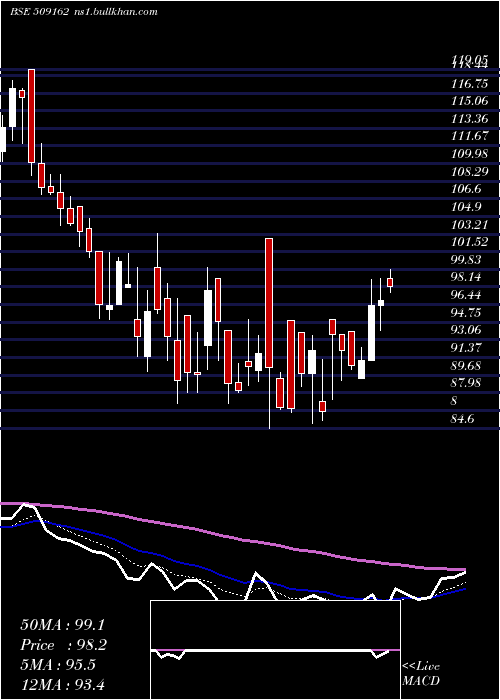Select the 94.75 price axis label
Viewport: 500px width, 700px height.
pos(466,312)
